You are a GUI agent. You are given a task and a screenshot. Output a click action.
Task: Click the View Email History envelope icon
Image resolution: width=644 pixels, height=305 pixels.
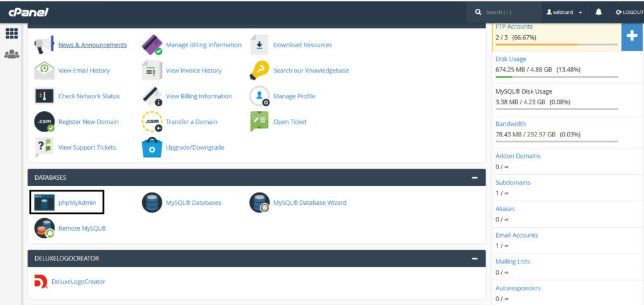click(x=45, y=70)
